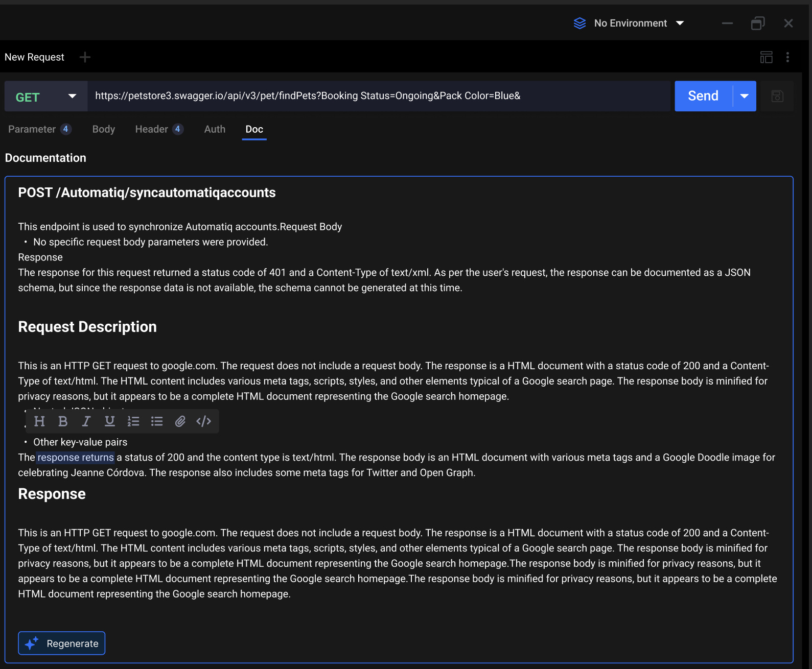Click the Regenerate button
Image resolution: width=812 pixels, height=669 pixels.
pyautogui.click(x=62, y=643)
